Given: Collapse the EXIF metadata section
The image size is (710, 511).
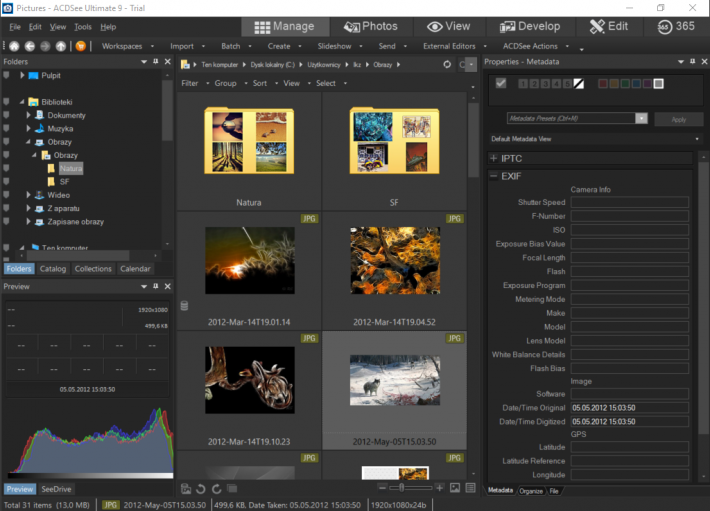Looking at the screenshot, I should point(494,176).
